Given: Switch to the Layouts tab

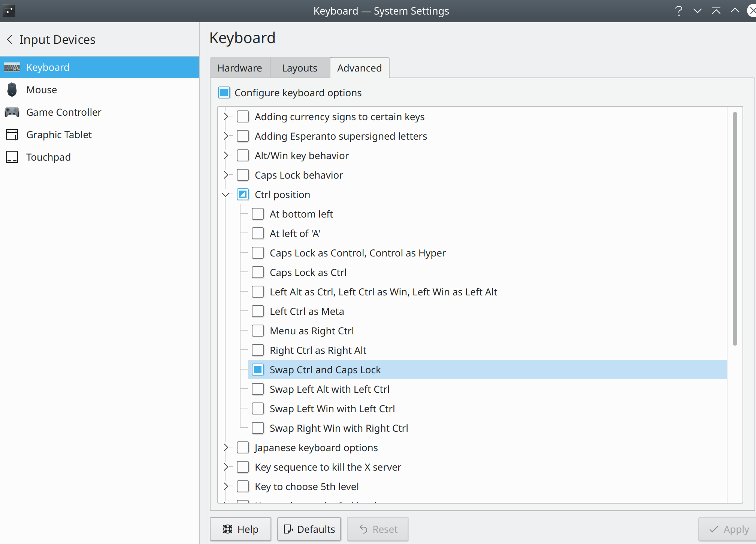Looking at the screenshot, I should tap(299, 68).
